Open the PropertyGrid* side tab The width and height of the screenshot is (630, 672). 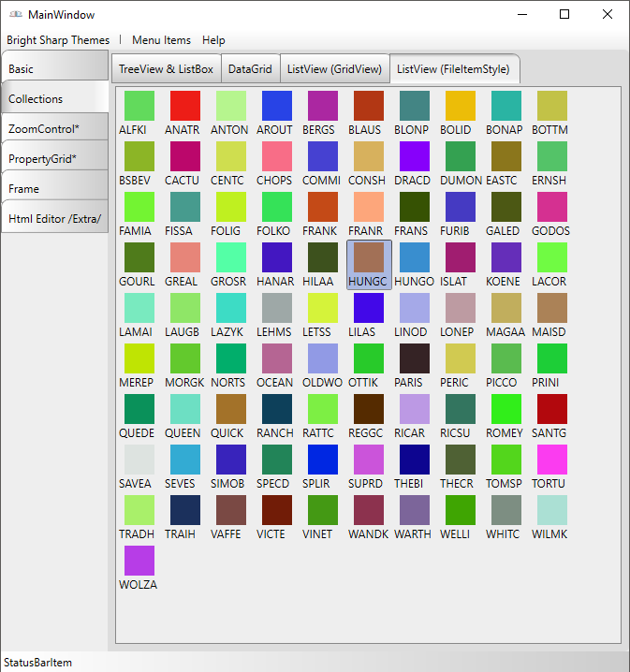pos(54,159)
